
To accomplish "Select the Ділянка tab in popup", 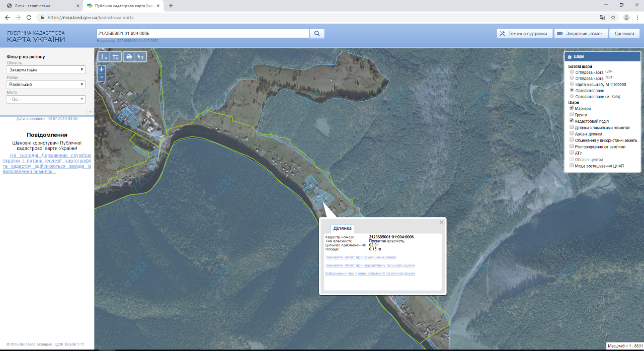I will click(x=342, y=228).
